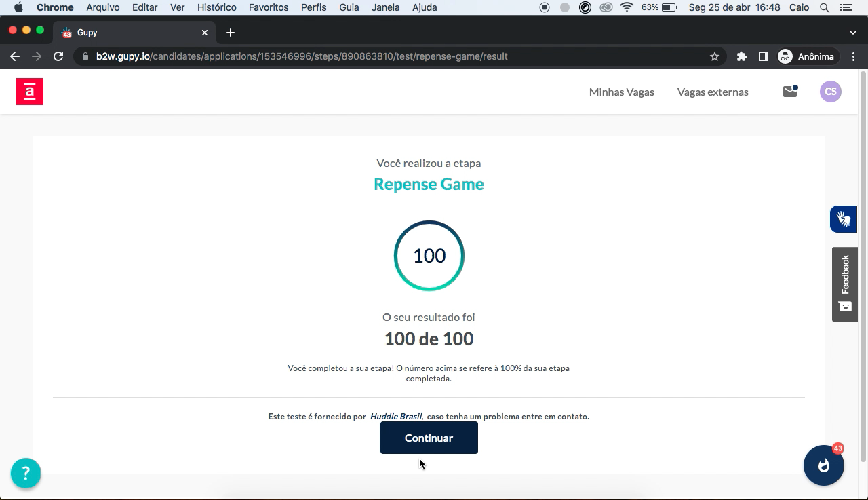Open the Chrome extensions puzzle icon
868x500 pixels.
(742, 56)
